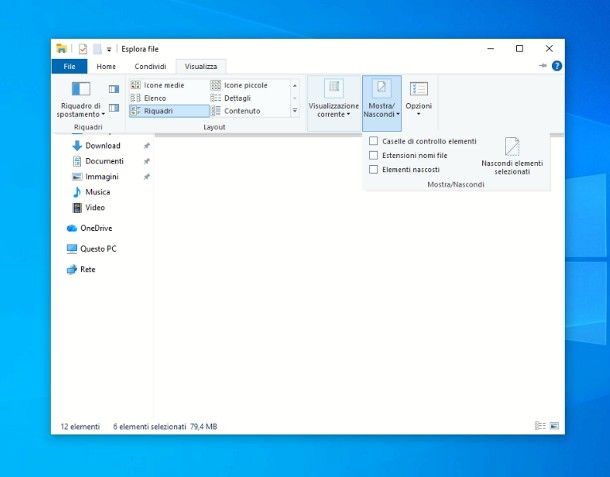This screenshot has width=610, height=477.
Task: Open the Quick Access Toolbar customize arrow
Action: (109, 49)
